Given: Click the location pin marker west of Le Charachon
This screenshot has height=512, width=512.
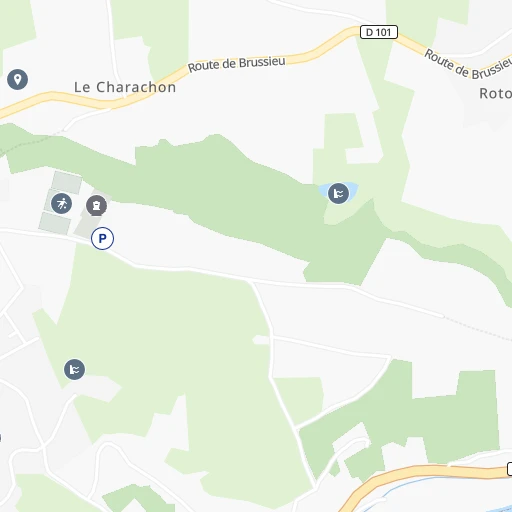Looking at the screenshot, I should (x=17, y=79).
